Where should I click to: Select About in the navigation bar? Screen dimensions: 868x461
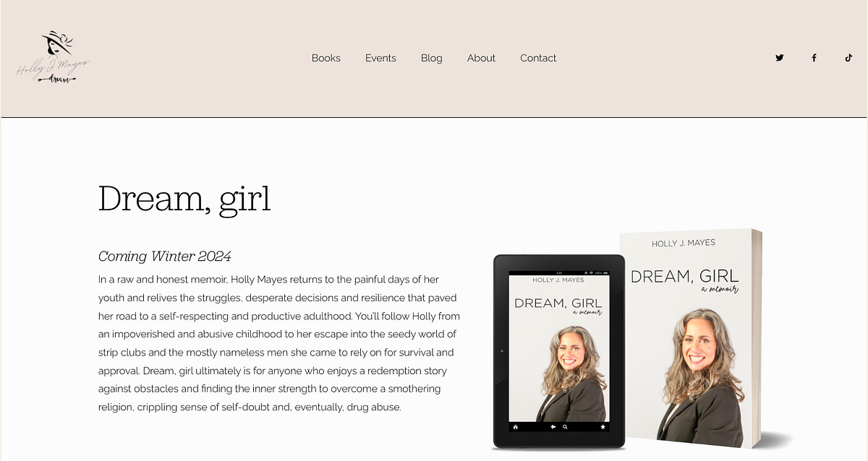[481, 58]
